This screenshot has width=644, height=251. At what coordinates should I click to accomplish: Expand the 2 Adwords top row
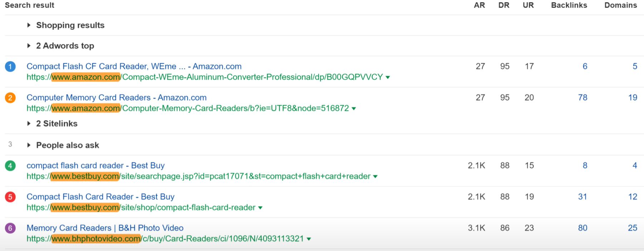coord(29,46)
